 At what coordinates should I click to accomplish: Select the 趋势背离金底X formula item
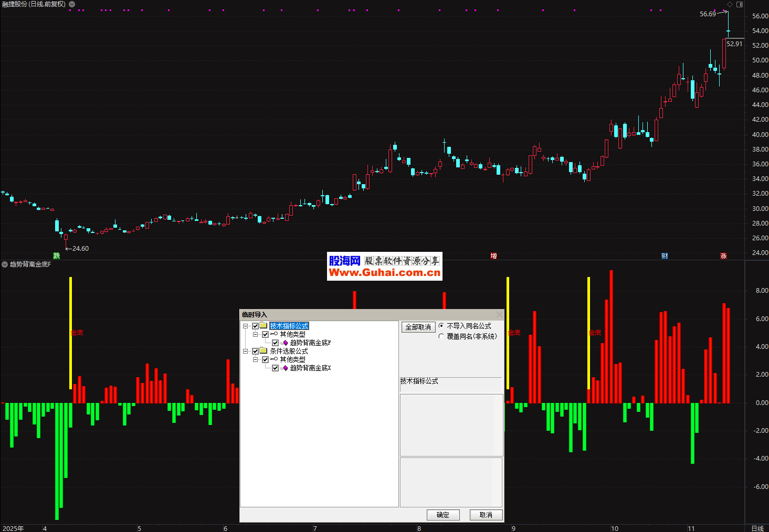click(x=310, y=368)
